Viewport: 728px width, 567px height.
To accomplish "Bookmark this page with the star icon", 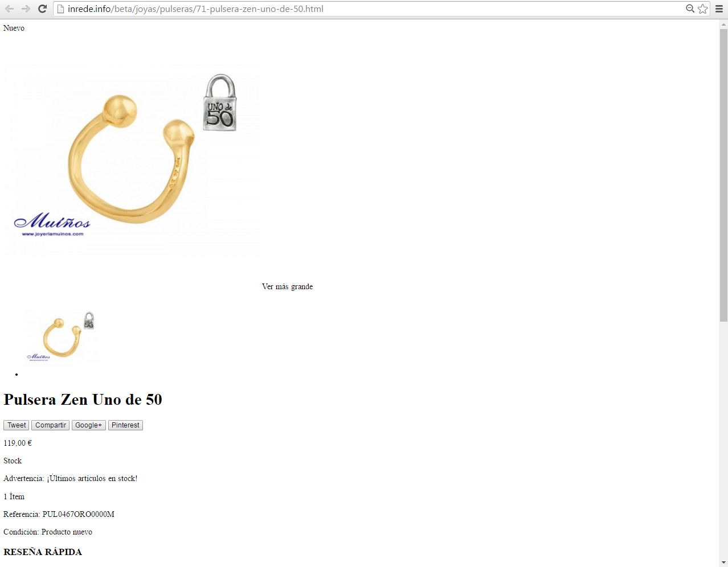I will 702,9.
